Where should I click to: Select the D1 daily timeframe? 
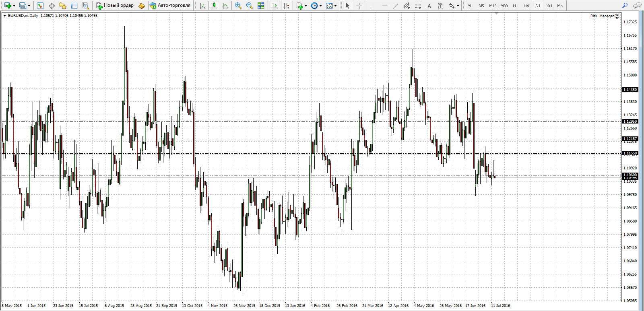pyautogui.click(x=538, y=6)
